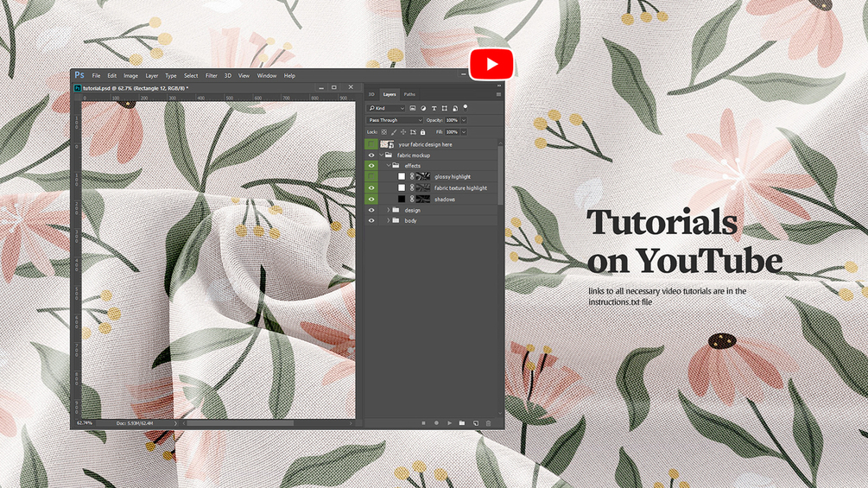Switch to the 3D tab

[371, 95]
